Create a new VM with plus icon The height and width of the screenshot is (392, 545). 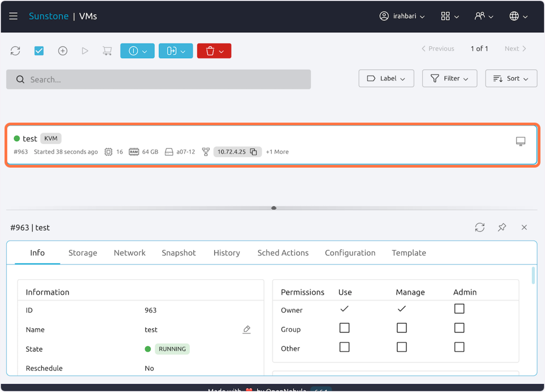click(63, 51)
